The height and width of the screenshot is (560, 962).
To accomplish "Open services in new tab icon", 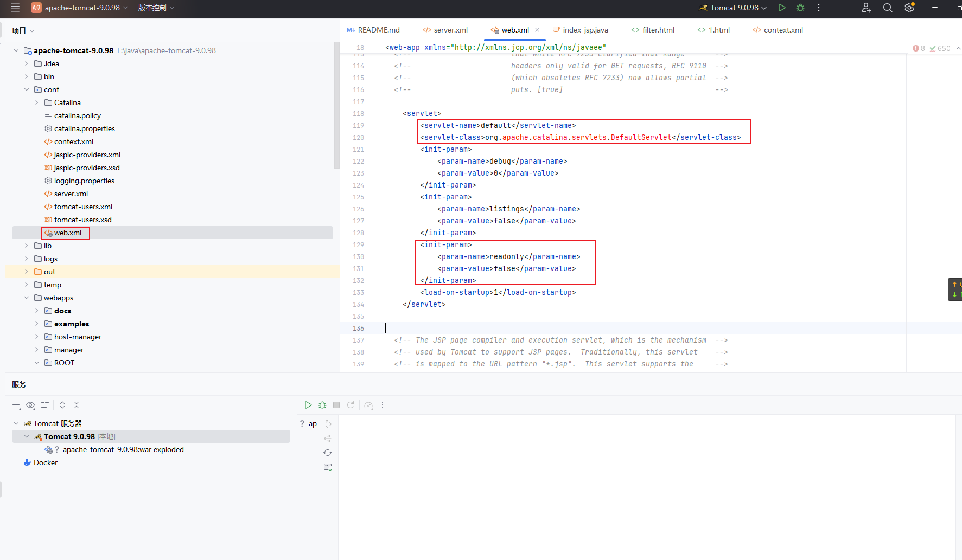I will click(44, 405).
